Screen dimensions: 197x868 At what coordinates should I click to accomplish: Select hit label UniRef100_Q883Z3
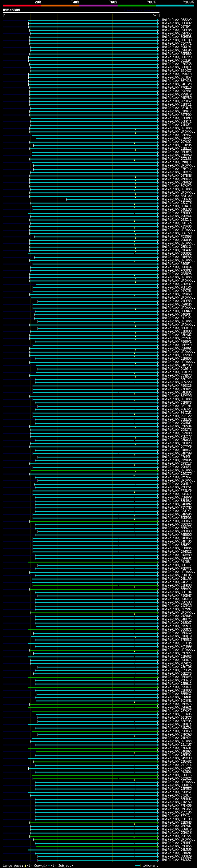(177, 525)
